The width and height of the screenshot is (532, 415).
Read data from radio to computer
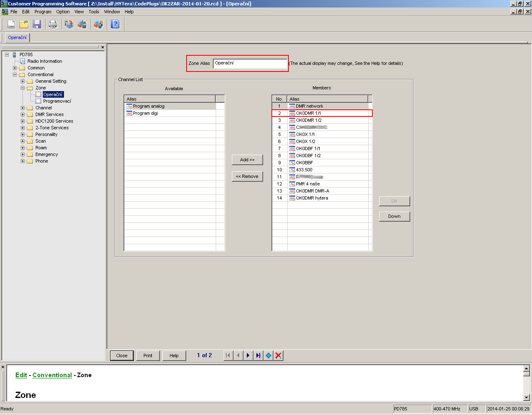pyautogui.click(x=69, y=24)
